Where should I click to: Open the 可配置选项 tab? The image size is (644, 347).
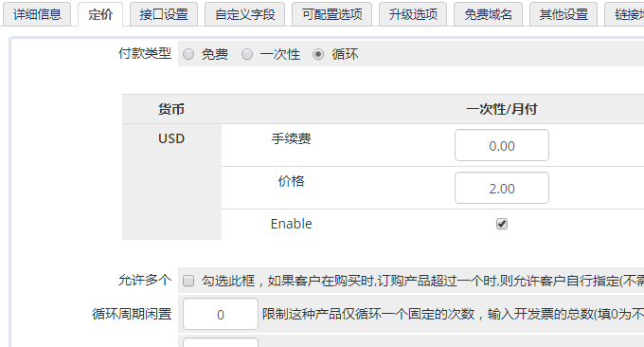331,14
